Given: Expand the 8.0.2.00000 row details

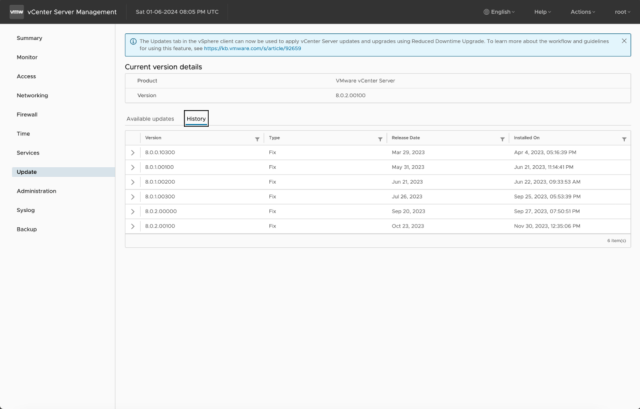Looking at the screenshot, I should tap(133, 211).
